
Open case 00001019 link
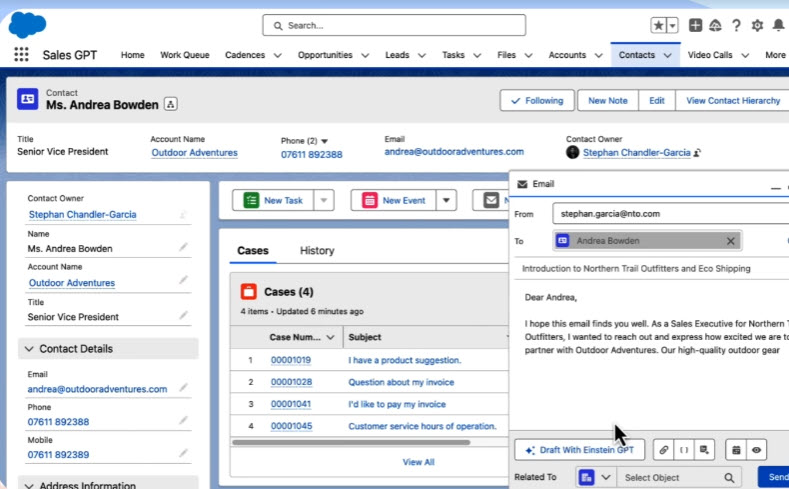290,360
